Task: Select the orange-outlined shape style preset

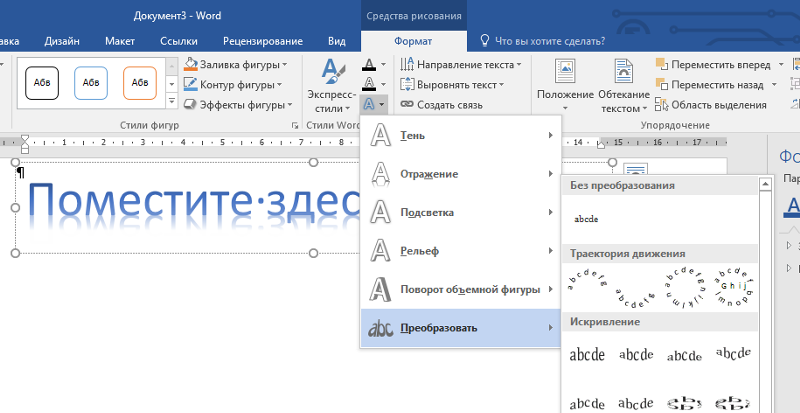Action: 140,82
